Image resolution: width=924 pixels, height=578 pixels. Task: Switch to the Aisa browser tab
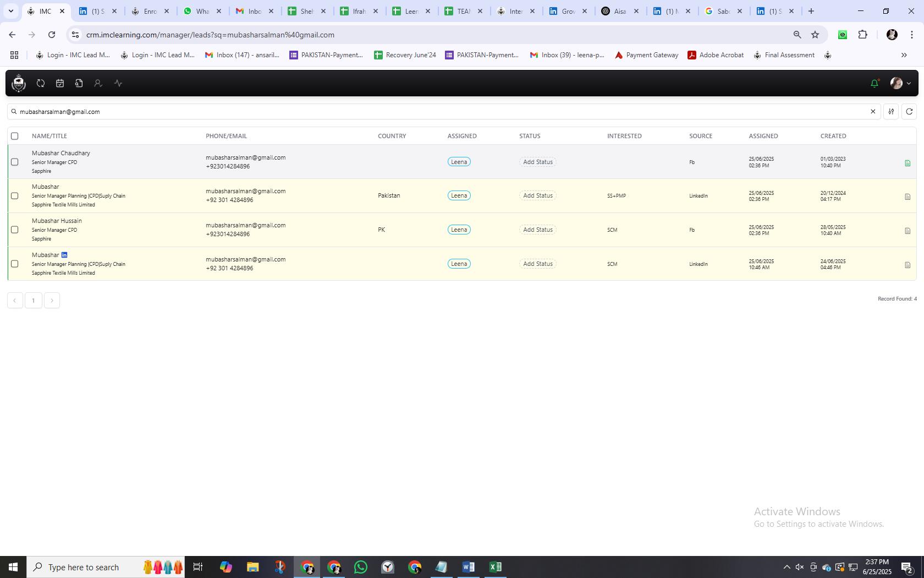620,11
